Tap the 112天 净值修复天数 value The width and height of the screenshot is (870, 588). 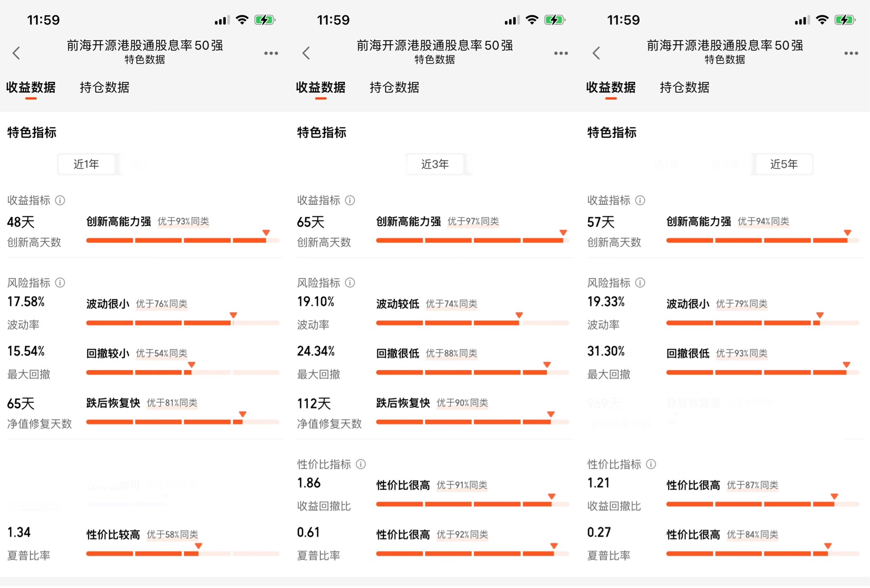(x=314, y=404)
